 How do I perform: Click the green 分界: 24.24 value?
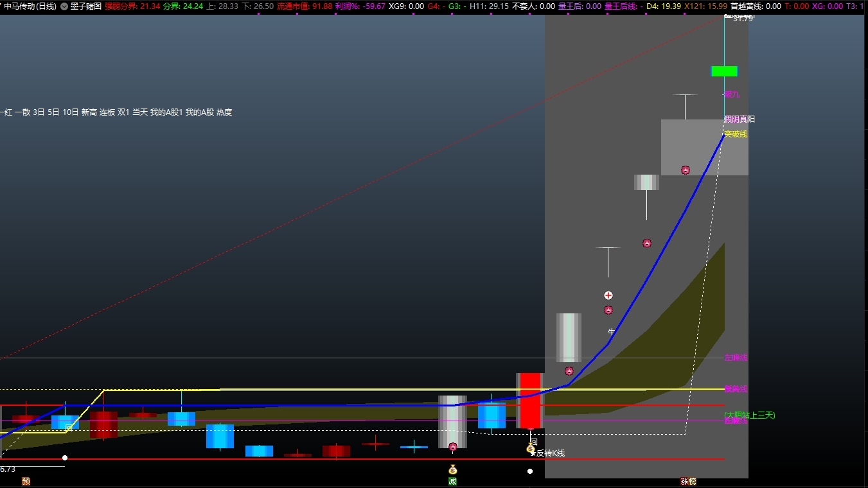pyautogui.click(x=183, y=6)
